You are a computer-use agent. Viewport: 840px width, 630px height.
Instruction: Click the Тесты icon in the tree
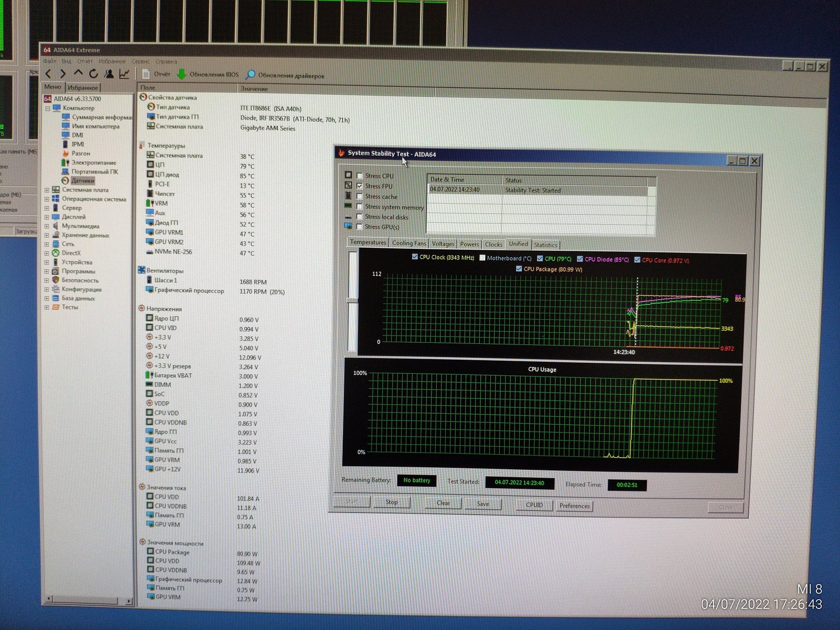56,307
